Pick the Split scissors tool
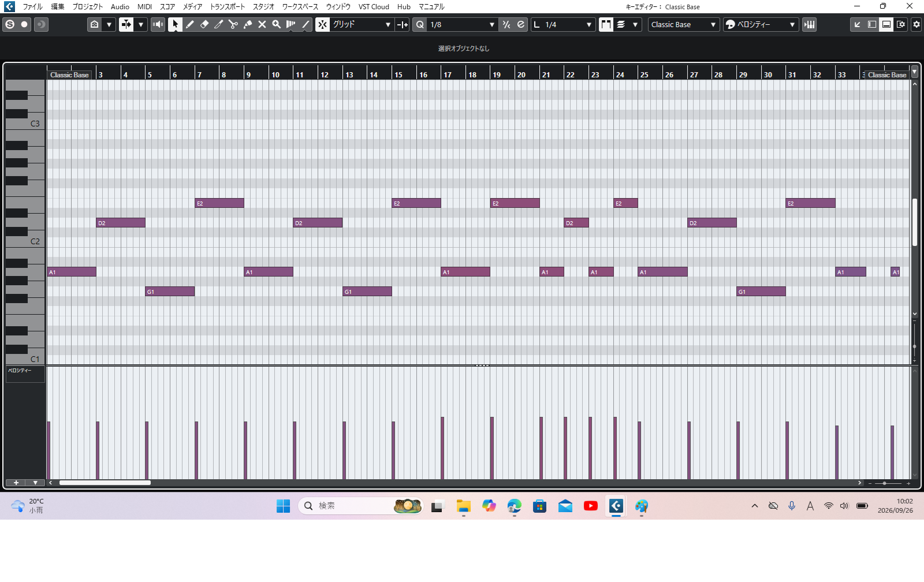 233,24
